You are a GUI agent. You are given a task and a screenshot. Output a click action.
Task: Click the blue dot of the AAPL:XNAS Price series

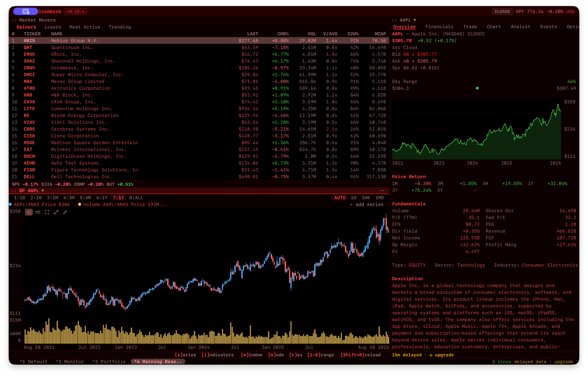tap(10, 204)
